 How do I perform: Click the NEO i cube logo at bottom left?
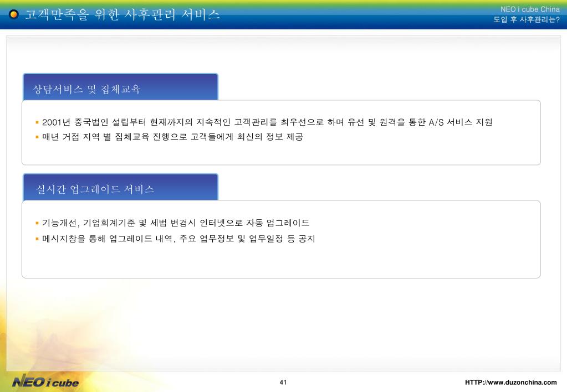[45, 381]
